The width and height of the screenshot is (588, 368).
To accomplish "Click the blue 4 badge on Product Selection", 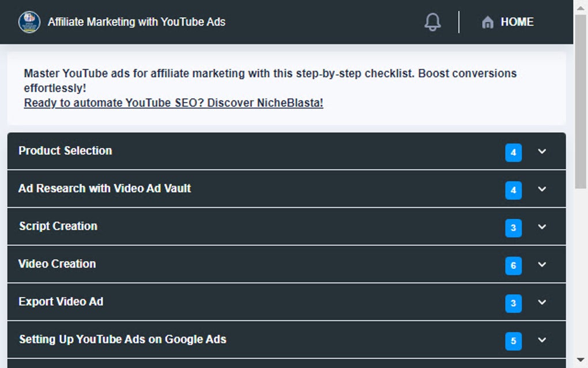I will (512, 152).
